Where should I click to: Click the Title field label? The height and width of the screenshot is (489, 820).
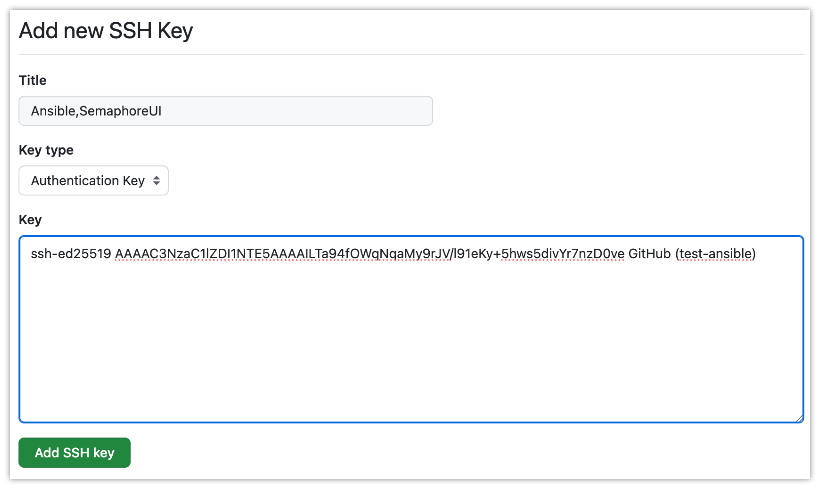(32, 80)
